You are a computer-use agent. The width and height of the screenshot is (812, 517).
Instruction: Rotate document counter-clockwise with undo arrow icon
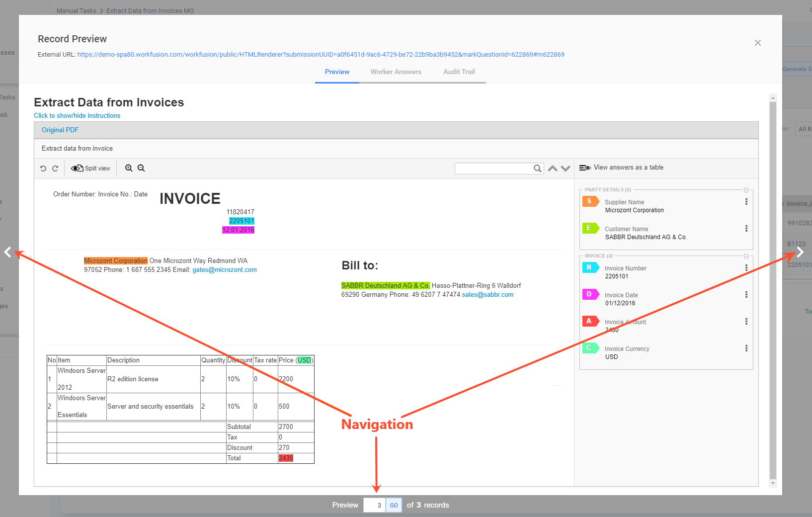click(43, 169)
